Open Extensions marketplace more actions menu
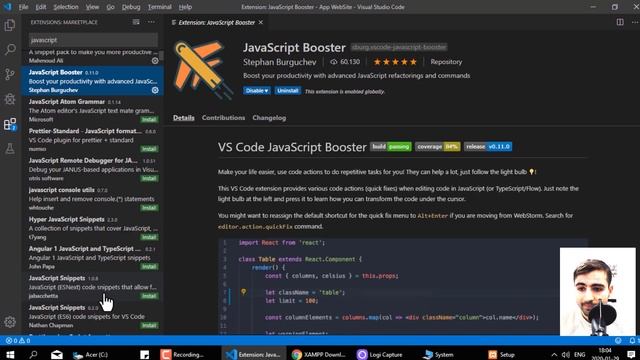The width and height of the screenshot is (640, 360). pyautogui.click(x=151, y=22)
